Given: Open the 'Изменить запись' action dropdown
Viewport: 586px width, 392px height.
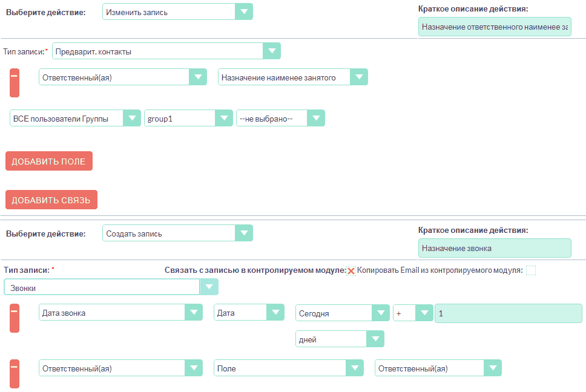Looking at the screenshot, I should coord(177,12).
